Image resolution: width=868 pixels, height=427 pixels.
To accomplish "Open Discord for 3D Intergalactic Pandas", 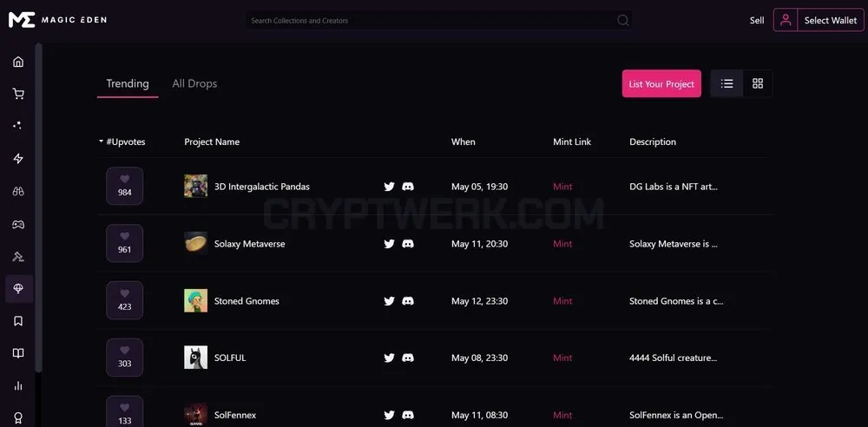I will point(408,187).
